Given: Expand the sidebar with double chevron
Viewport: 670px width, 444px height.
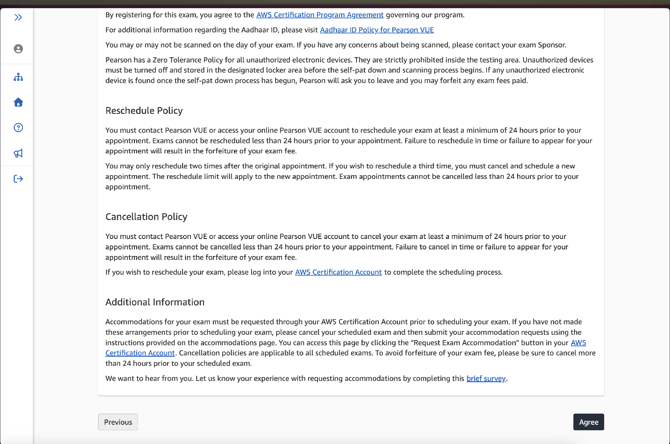Looking at the screenshot, I should 18,18.
